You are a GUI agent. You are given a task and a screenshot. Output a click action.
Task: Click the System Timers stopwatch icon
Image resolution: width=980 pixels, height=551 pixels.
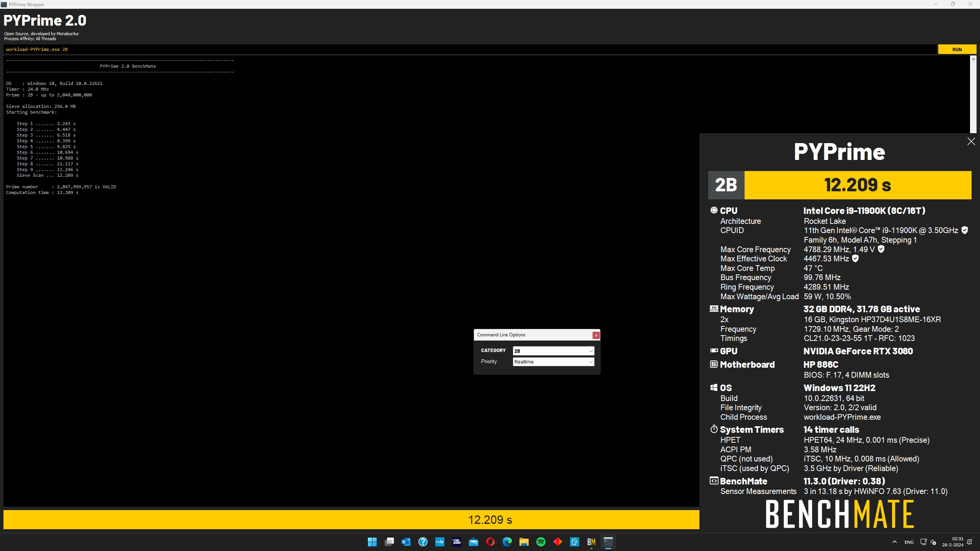click(714, 429)
